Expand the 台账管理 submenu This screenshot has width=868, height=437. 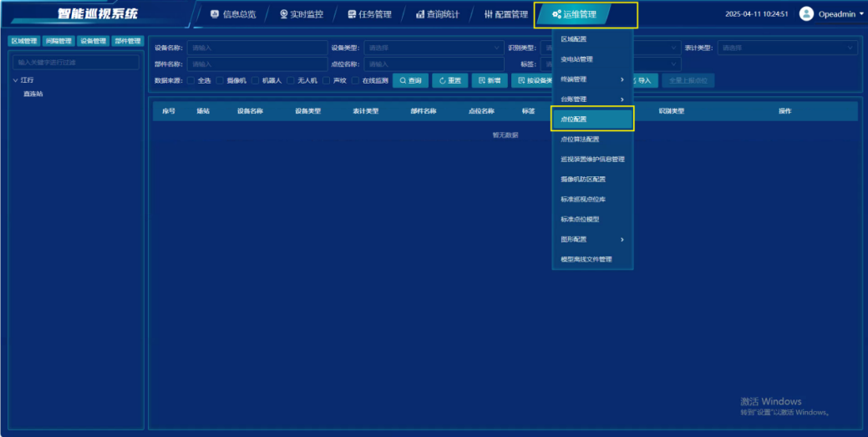tap(592, 99)
